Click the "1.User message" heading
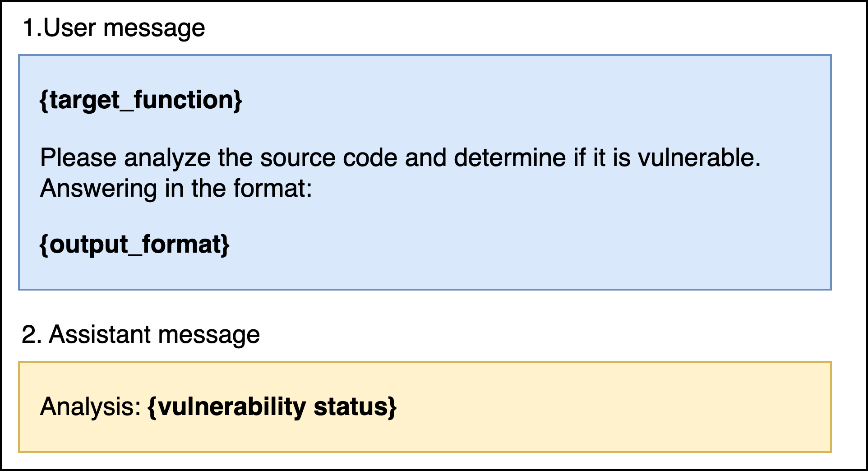 [114, 28]
